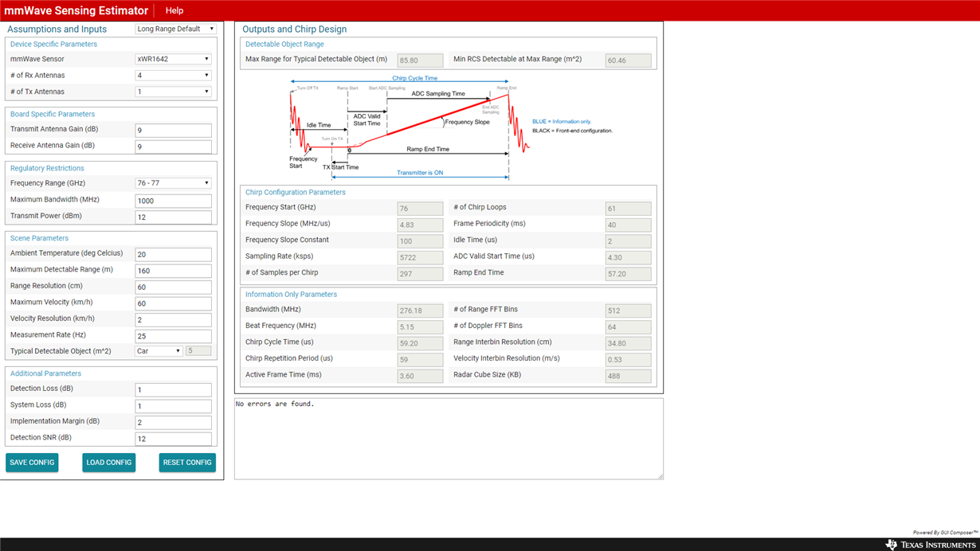Click the Frame Periodicity (ms) output field
980x551 pixels.
click(628, 225)
